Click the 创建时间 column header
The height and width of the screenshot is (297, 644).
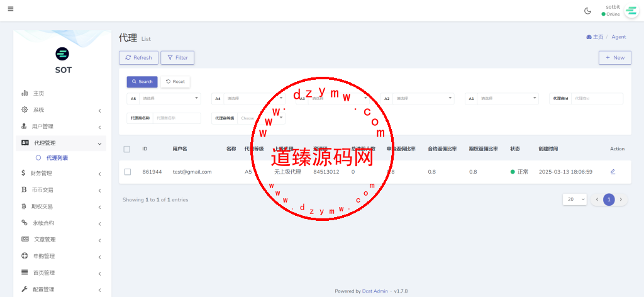click(548, 148)
